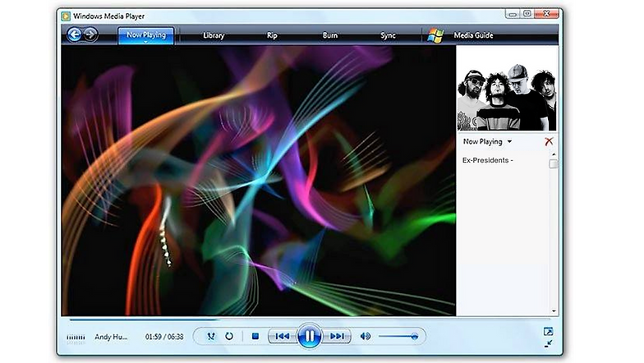The height and width of the screenshot is (363, 644).
Task: Pause the current song
Action: point(309,337)
